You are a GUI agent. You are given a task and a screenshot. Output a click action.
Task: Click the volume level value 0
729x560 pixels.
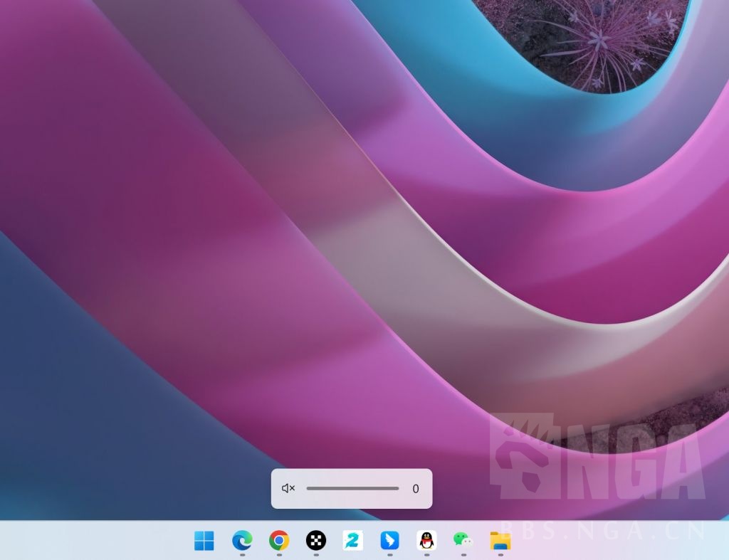pos(416,488)
